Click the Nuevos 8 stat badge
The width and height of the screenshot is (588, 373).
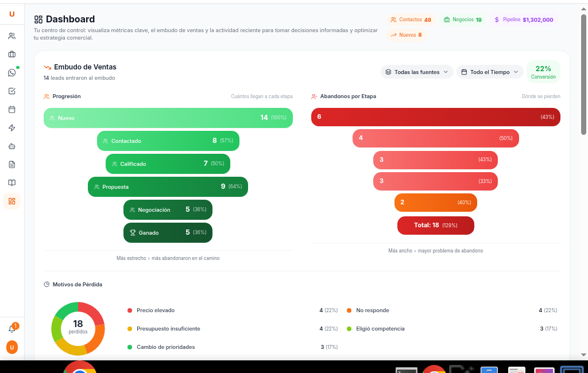406,35
